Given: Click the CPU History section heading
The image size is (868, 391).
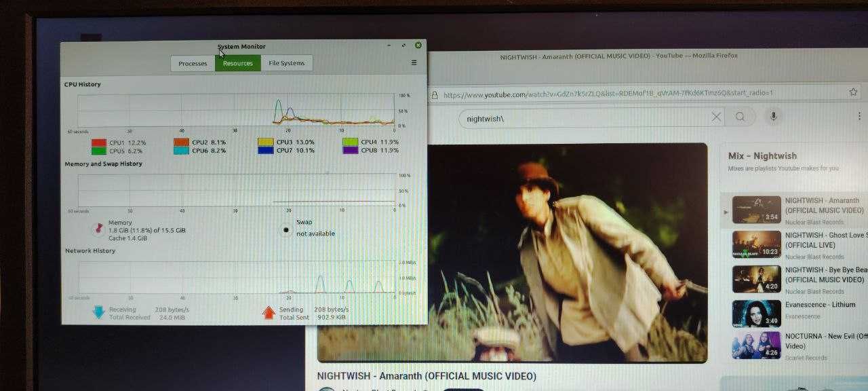Looking at the screenshot, I should click(83, 84).
